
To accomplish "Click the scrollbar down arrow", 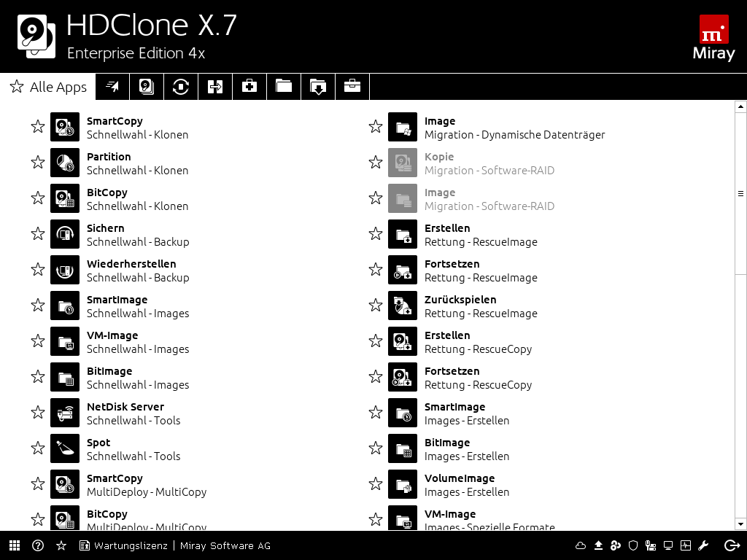I will point(741,524).
